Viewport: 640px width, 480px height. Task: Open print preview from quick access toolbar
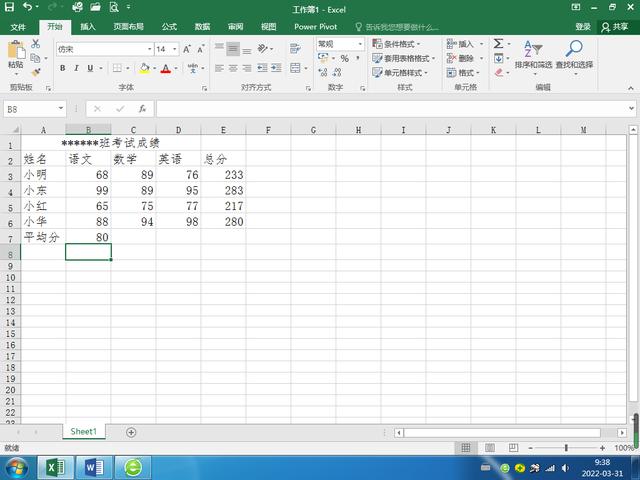[114, 7]
